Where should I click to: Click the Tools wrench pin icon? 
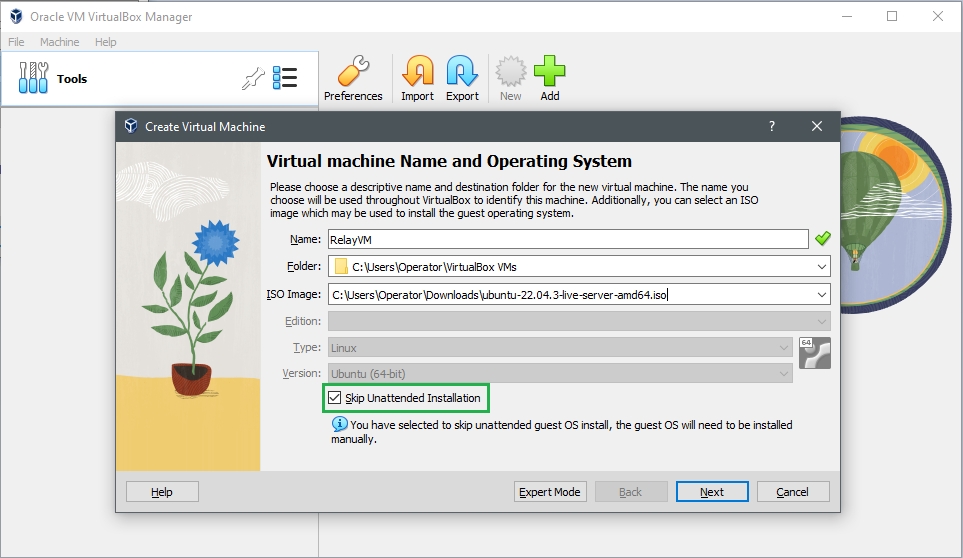click(254, 79)
